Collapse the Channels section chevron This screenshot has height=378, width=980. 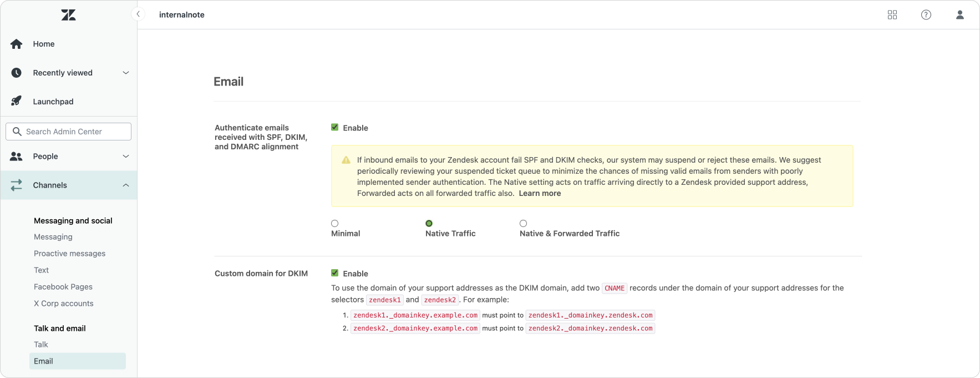coord(126,185)
